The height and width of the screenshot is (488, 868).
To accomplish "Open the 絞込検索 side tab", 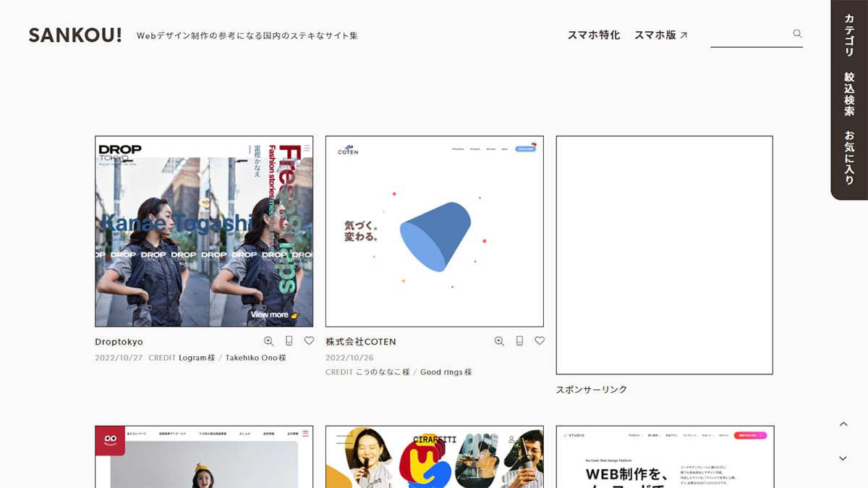I will click(849, 93).
